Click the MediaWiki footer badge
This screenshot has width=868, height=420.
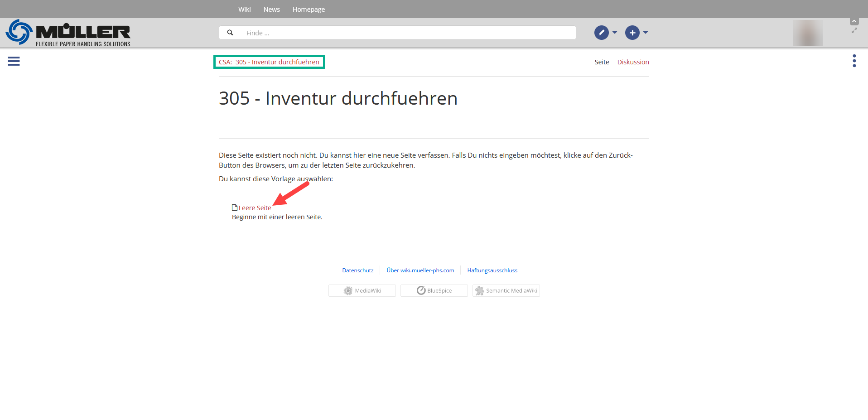(x=362, y=291)
